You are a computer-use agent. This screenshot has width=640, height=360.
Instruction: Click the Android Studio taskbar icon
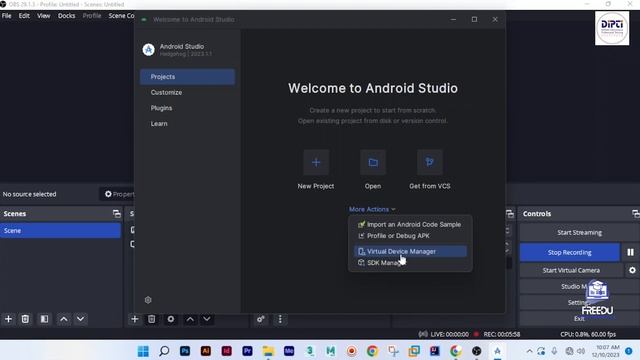point(497,351)
